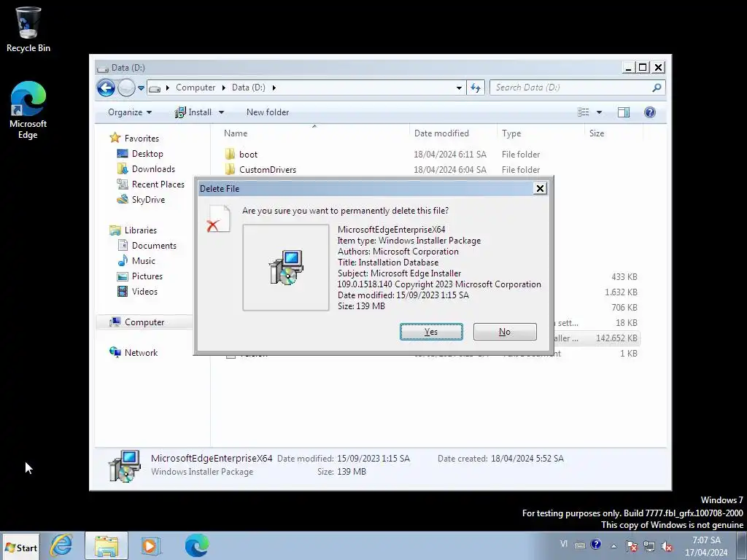
Task: Open the taskbar clock and date
Action: coord(706,546)
